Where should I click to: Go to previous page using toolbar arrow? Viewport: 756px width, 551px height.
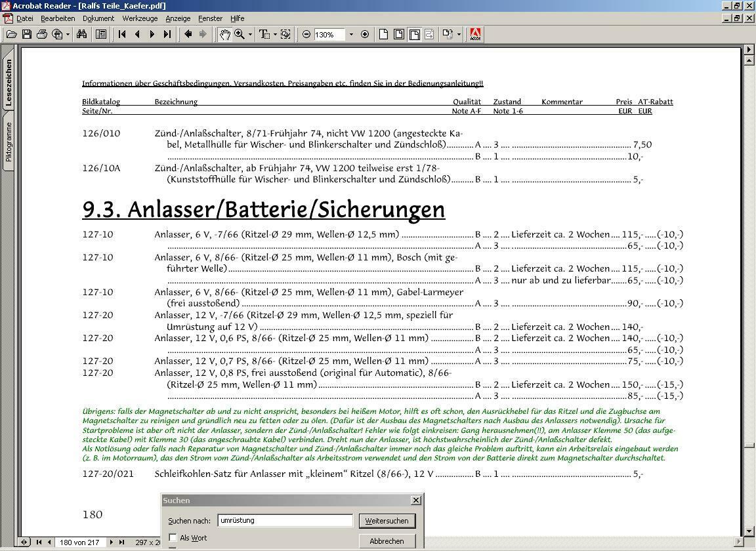pyautogui.click(x=137, y=34)
